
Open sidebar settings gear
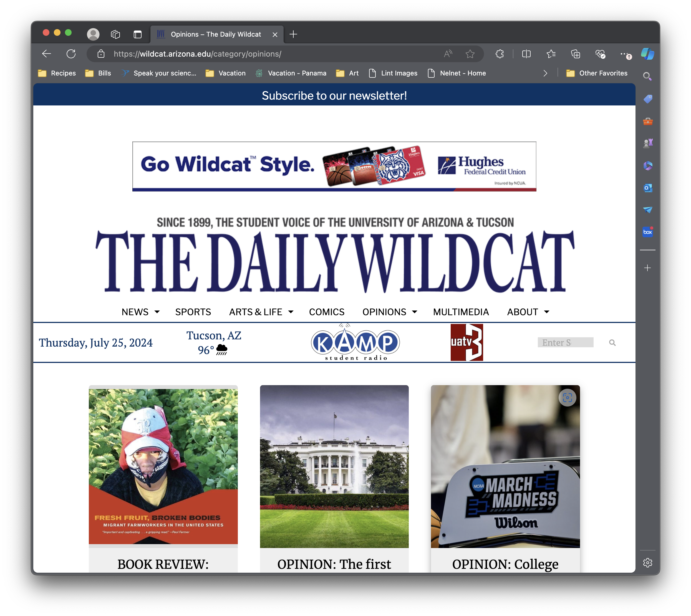point(647,562)
